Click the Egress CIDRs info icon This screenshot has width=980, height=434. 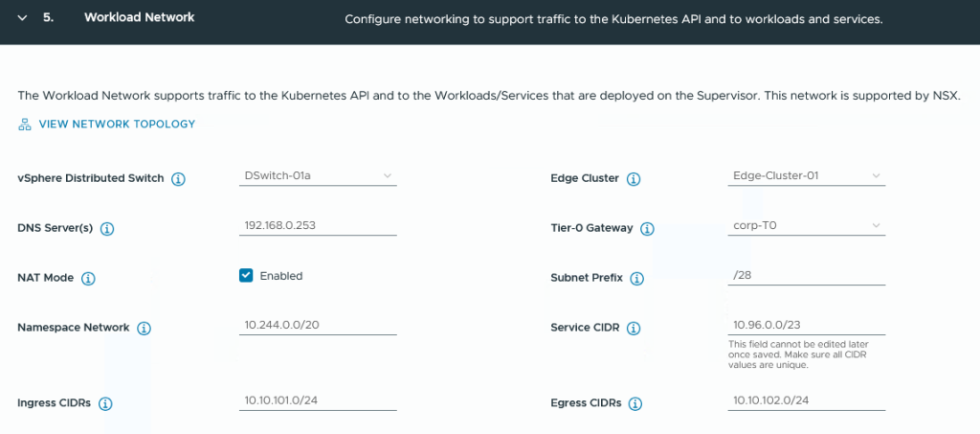635,404
